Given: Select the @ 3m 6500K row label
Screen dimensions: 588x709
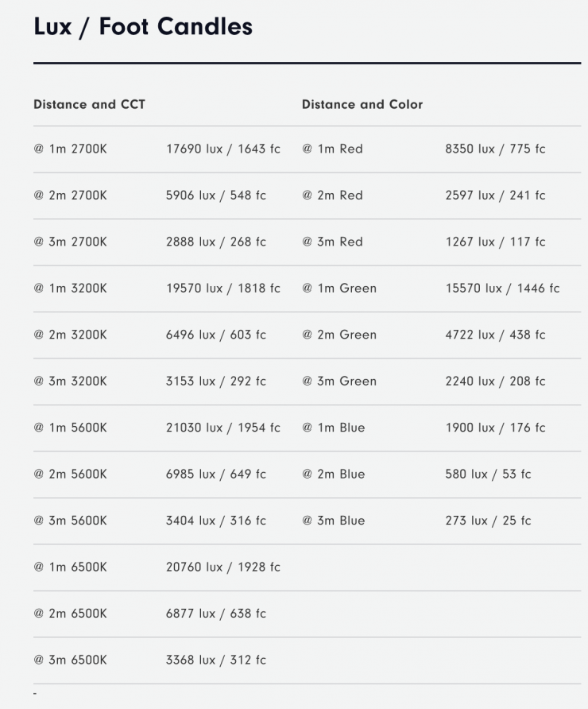Looking at the screenshot, I should click(70, 660).
